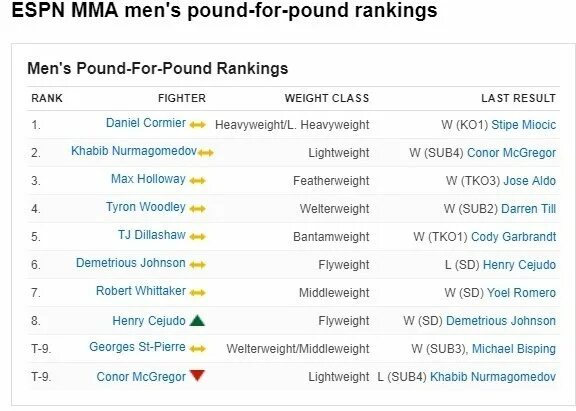
Task: Click the FIGHTER column header
Action: click(x=182, y=98)
